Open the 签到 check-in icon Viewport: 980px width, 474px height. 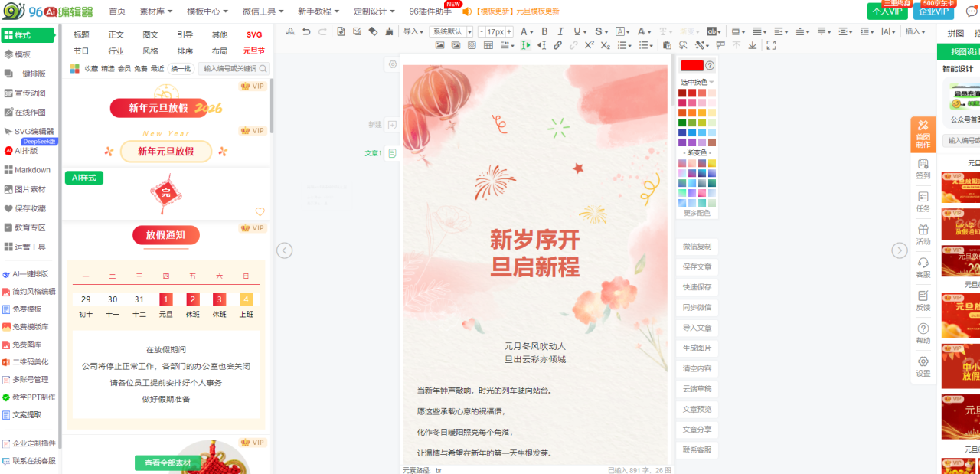click(x=923, y=168)
